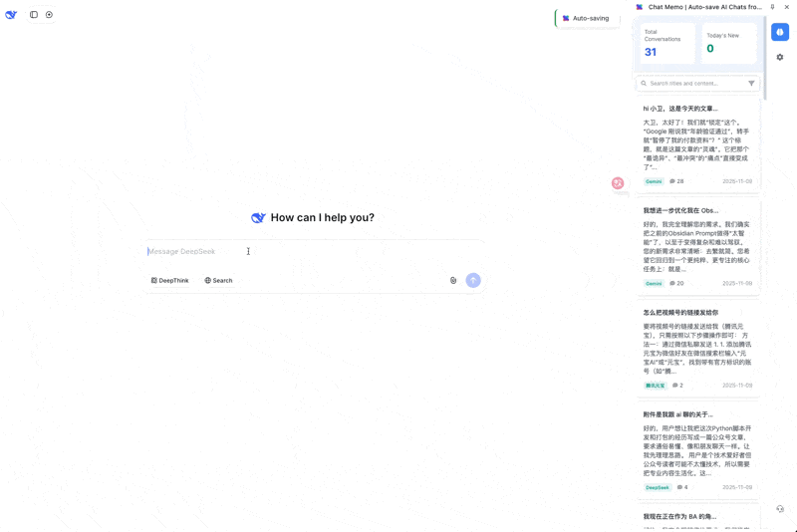
Task: Open conversation '我想进一步优化我在 Obs...'
Action: point(698,247)
